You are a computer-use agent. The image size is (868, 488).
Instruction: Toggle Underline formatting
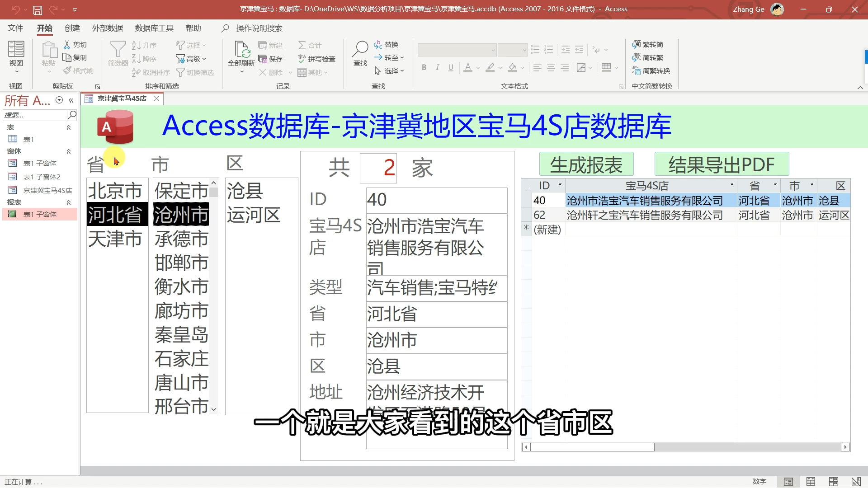[x=451, y=68]
